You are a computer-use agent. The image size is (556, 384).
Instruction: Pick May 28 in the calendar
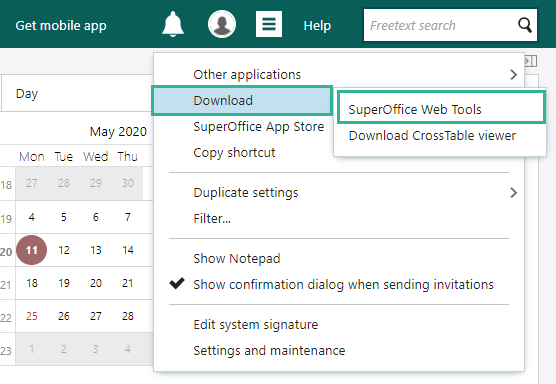(128, 316)
